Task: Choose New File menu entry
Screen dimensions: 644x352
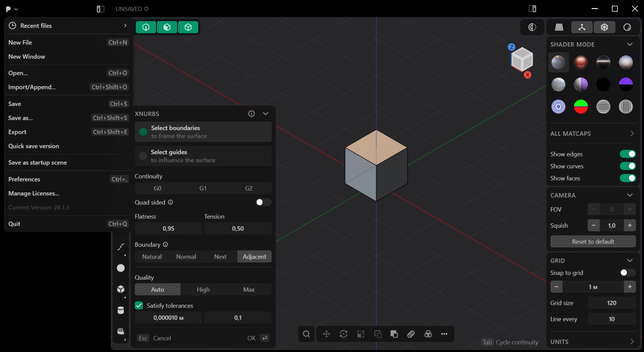Action: point(68,42)
